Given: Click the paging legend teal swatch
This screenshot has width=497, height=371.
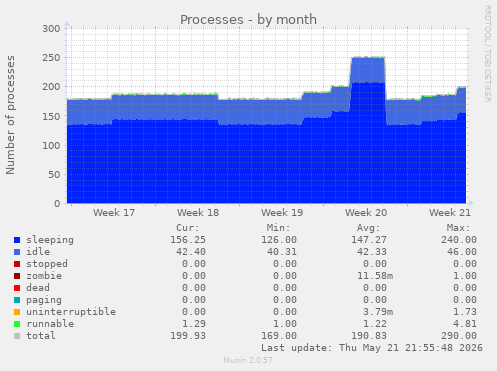Looking at the screenshot, I should click(x=17, y=300).
